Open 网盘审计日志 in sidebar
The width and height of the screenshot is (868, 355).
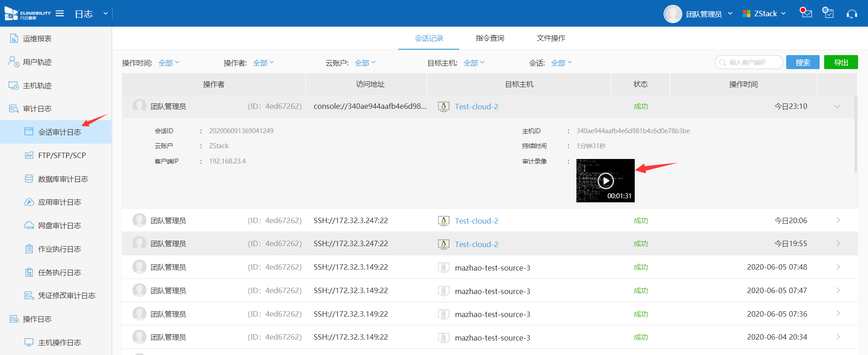coord(59,226)
